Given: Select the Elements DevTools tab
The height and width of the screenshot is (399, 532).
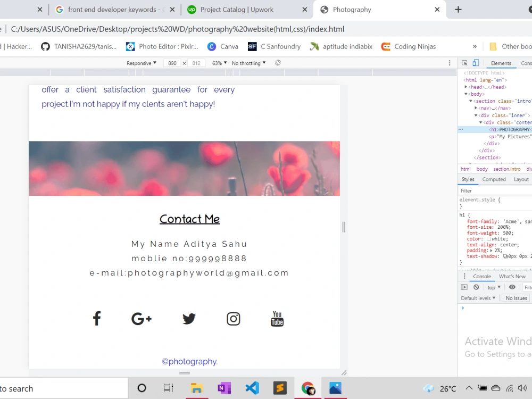Looking at the screenshot, I should [501, 63].
